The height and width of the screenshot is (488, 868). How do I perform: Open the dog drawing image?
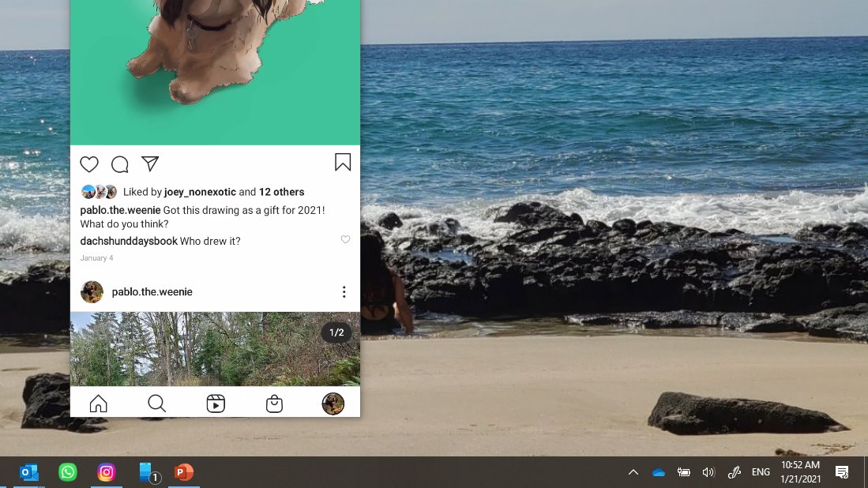click(x=215, y=73)
